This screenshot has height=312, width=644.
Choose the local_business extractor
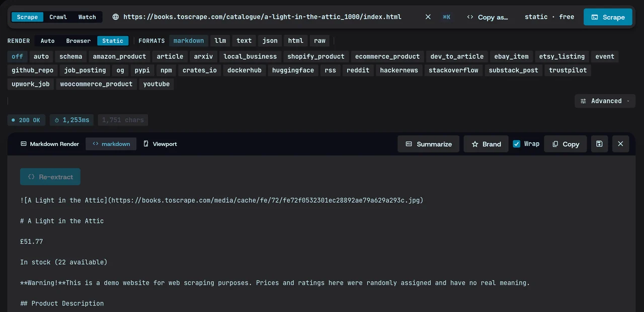tap(250, 56)
